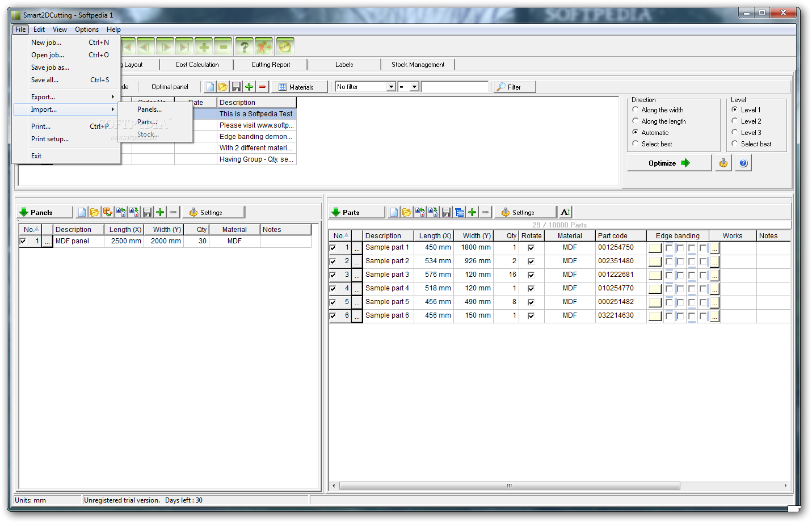Click the green last-record navigation arrow
This screenshot has height=523, width=812.
click(x=184, y=47)
